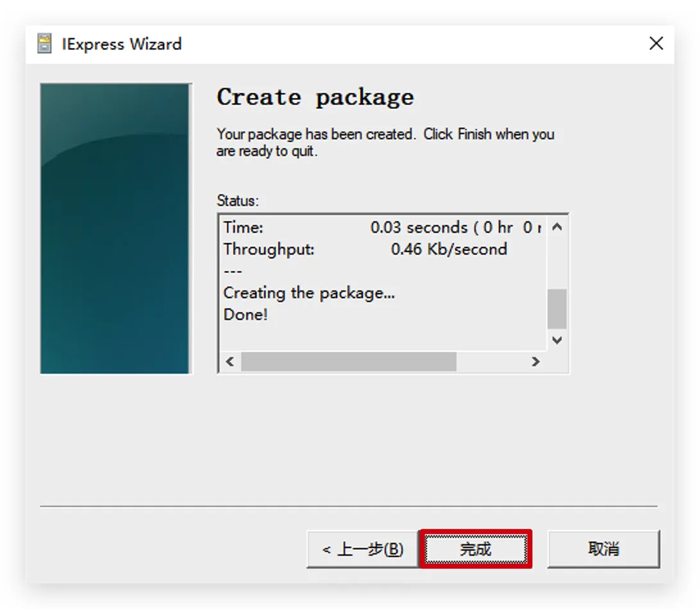Click the status box scroll-down arrow

tap(556, 340)
